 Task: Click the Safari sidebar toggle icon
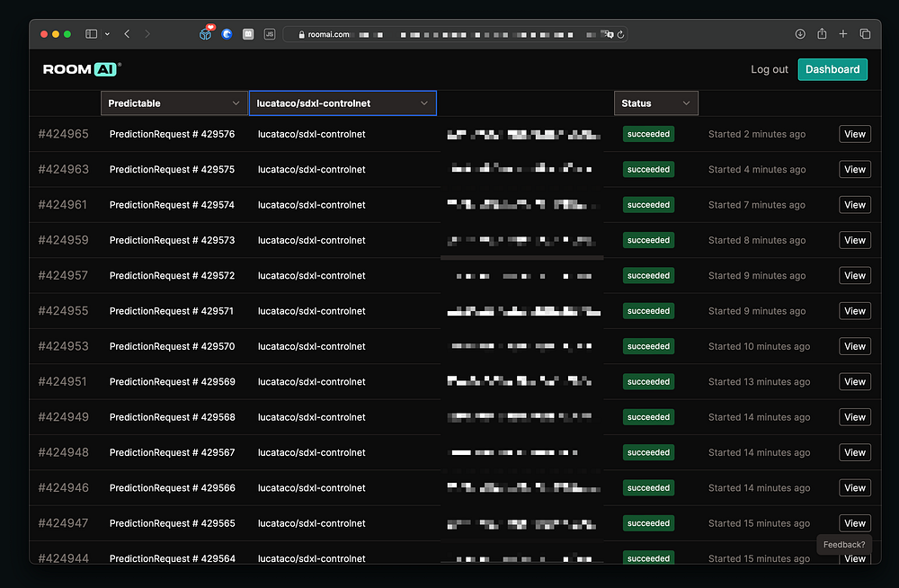pos(91,34)
